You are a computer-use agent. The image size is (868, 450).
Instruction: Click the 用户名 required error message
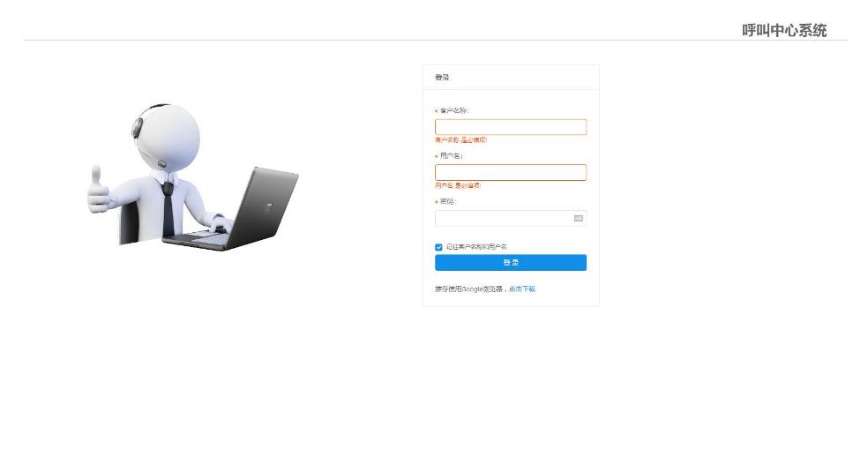point(458,185)
